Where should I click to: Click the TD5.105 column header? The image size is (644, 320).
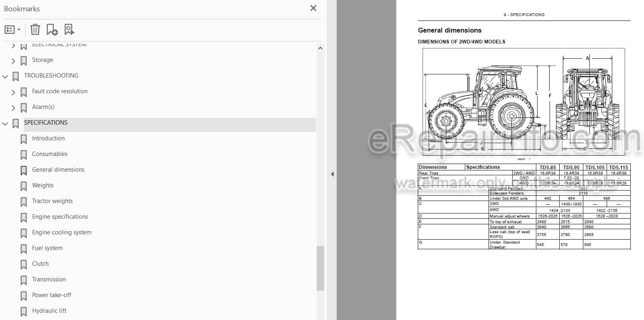pos(595,167)
